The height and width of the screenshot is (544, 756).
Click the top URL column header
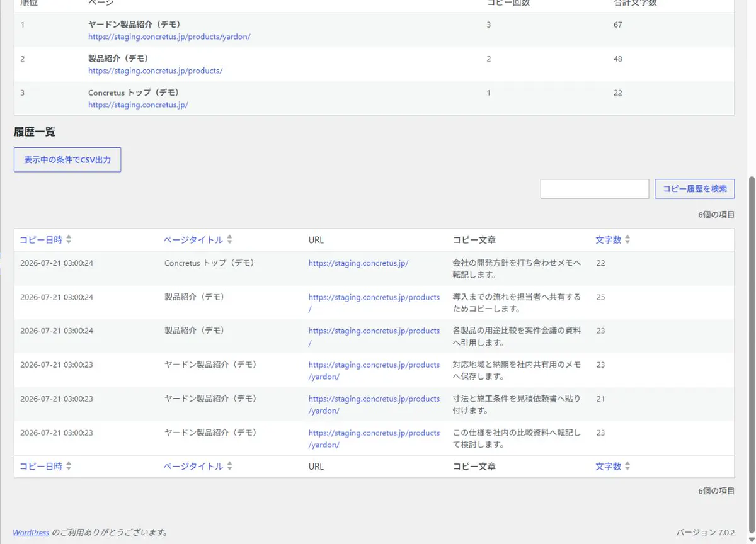316,240
